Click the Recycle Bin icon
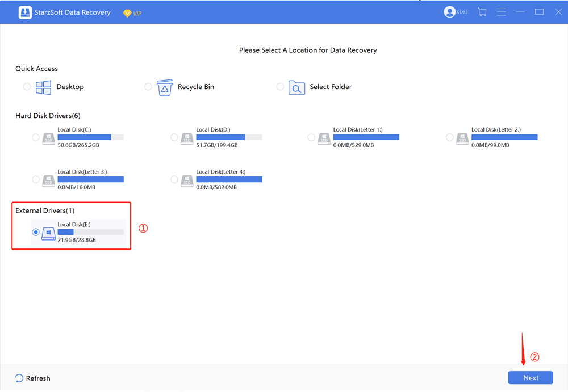Viewport: 568px width, 392px height. pos(165,87)
